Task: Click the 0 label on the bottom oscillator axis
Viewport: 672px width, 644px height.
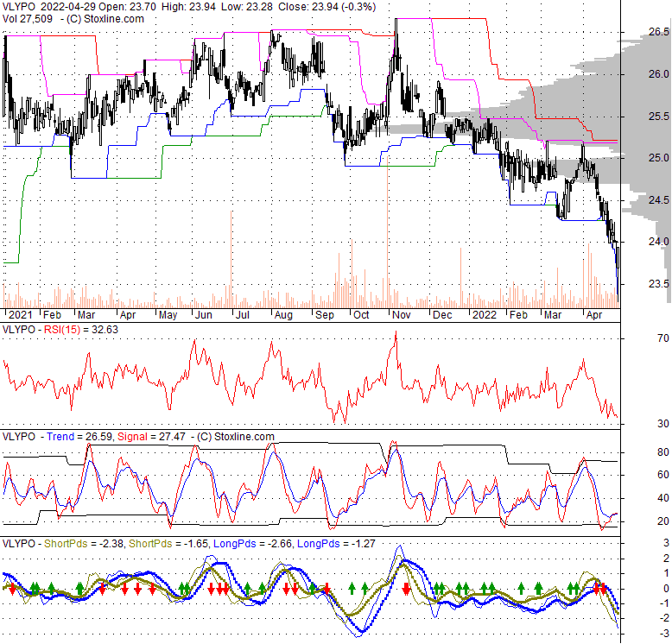Action: coord(666,589)
